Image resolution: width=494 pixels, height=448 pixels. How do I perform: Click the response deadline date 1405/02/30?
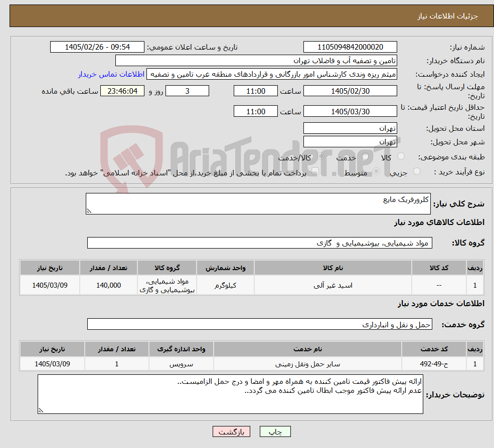[350, 91]
